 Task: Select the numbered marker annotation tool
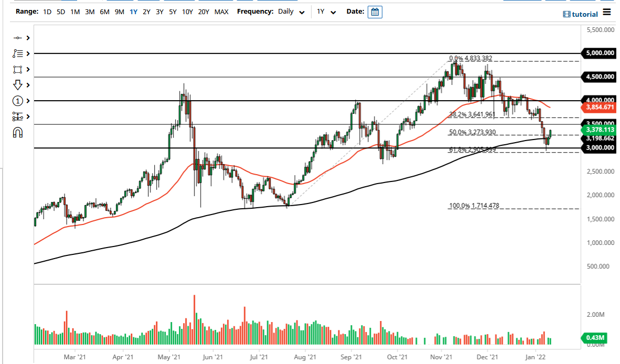17,100
